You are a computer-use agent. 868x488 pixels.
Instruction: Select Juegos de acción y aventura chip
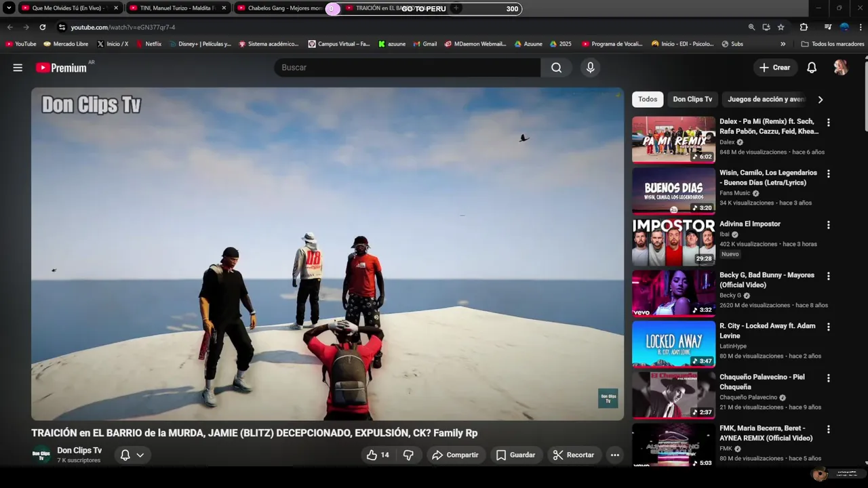tap(766, 99)
